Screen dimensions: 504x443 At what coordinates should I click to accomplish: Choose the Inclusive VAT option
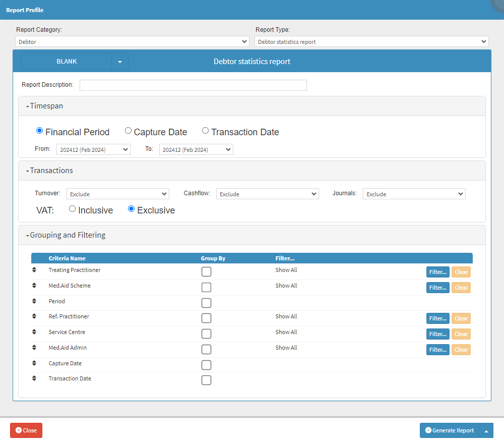click(73, 209)
